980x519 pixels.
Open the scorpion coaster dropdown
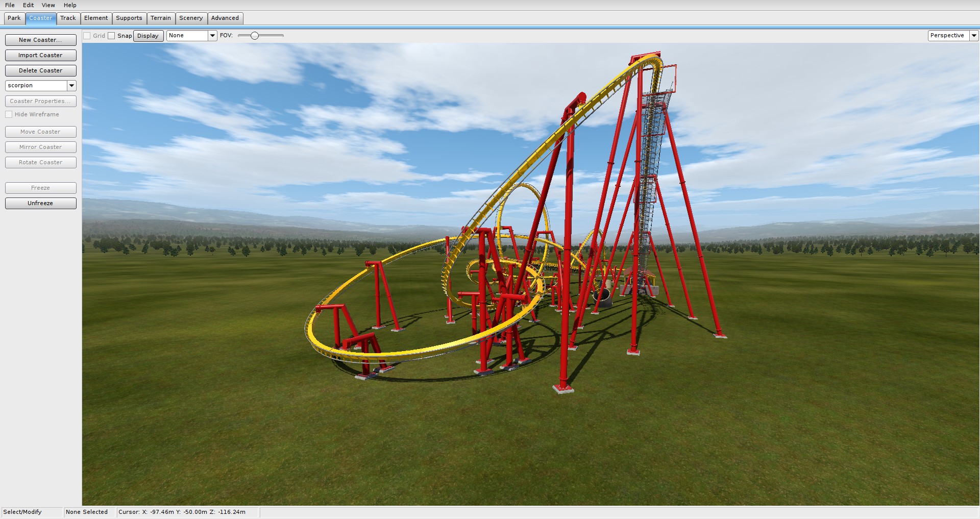tap(71, 86)
